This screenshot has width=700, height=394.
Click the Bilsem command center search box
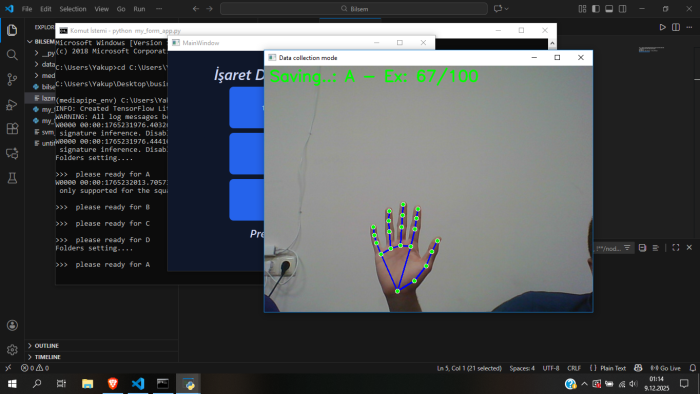(354, 9)
